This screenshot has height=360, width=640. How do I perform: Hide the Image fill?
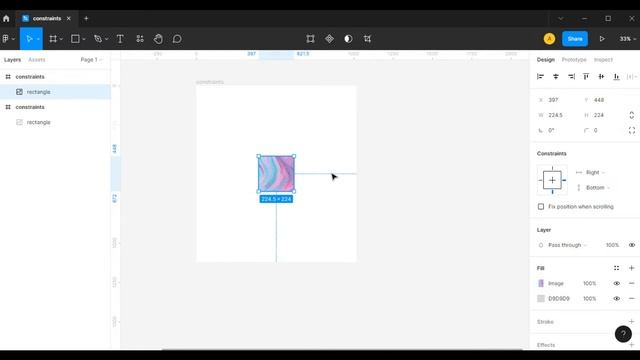[x=616, y=283]
